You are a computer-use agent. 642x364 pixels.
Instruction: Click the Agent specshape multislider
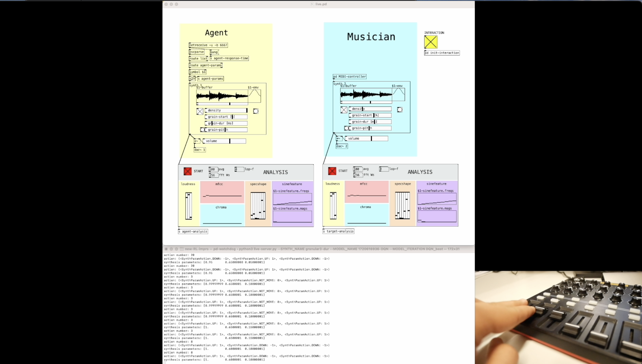[x=258, y=206]
